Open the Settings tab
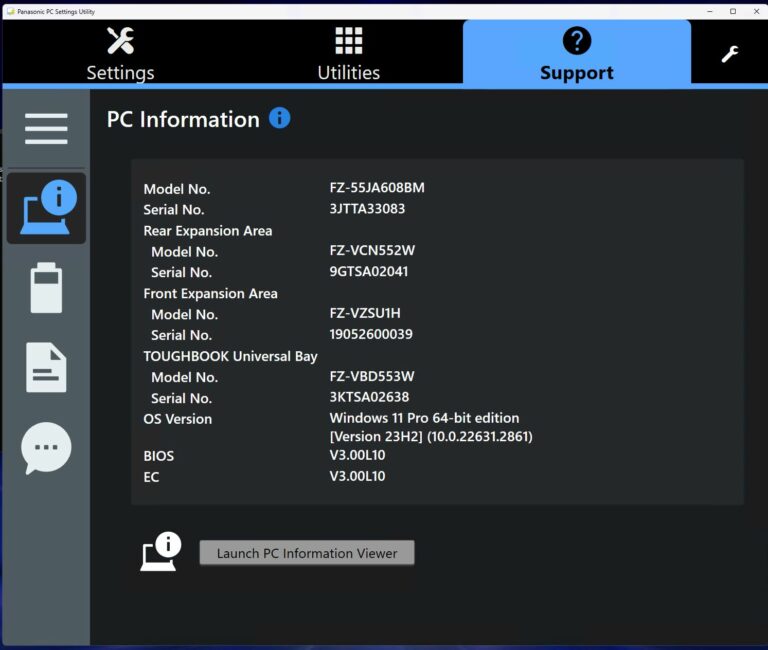The width and height of the screenshot is (768, 650). coord(120,54)
